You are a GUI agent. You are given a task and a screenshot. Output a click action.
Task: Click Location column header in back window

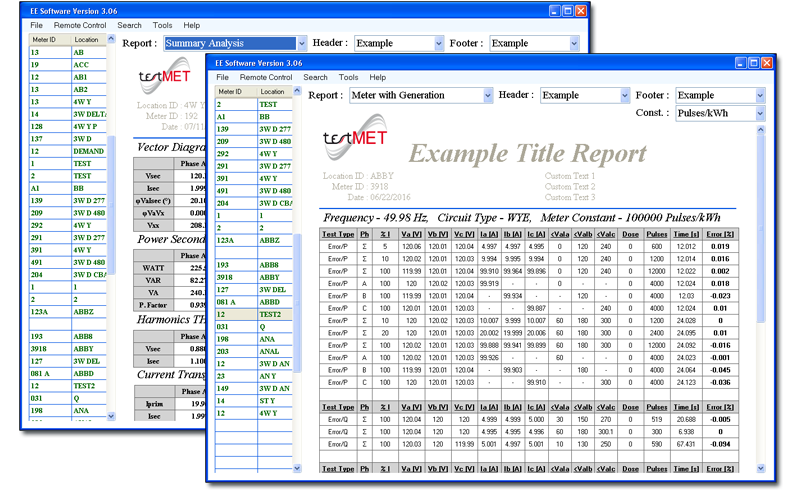(87, 39)
